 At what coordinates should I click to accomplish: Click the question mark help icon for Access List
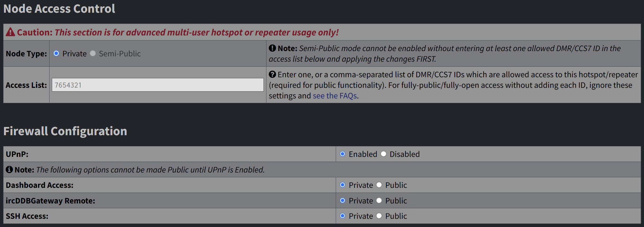pyautogui.click(x=272, y=74)
